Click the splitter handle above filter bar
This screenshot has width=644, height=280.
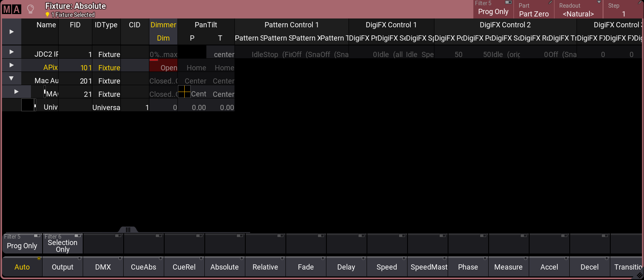128,230
